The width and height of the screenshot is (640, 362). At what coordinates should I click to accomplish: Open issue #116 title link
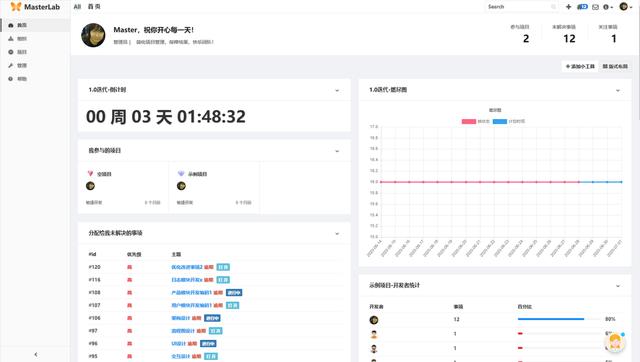[187, 280]
